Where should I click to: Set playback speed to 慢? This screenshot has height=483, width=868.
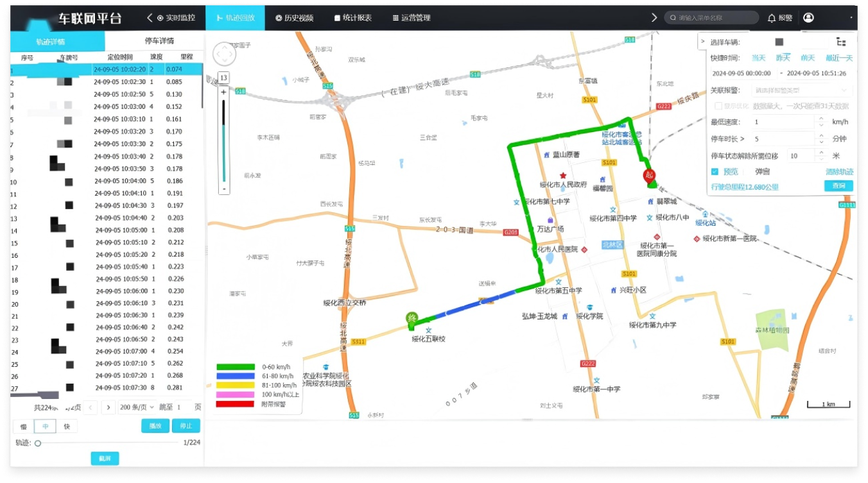(24, 427)
